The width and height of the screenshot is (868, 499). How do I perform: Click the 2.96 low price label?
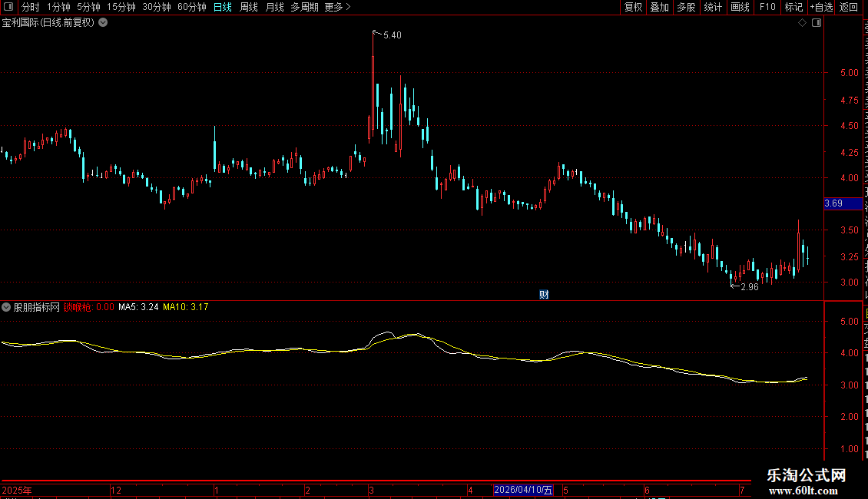point(750,287)
